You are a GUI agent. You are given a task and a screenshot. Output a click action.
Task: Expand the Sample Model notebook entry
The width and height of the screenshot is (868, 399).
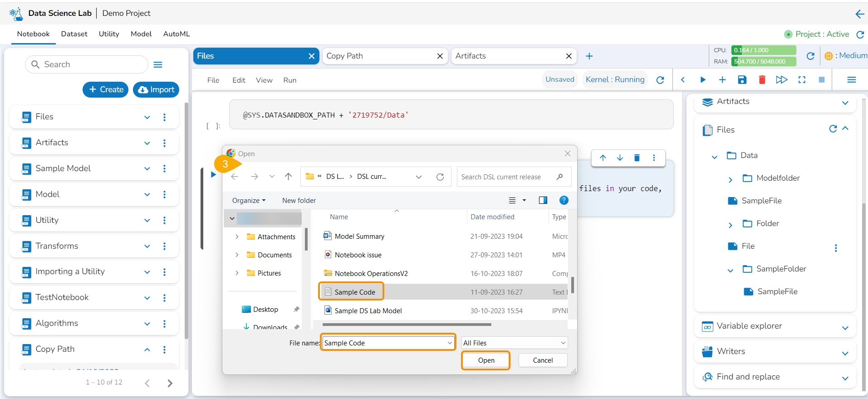pos(147,169)
